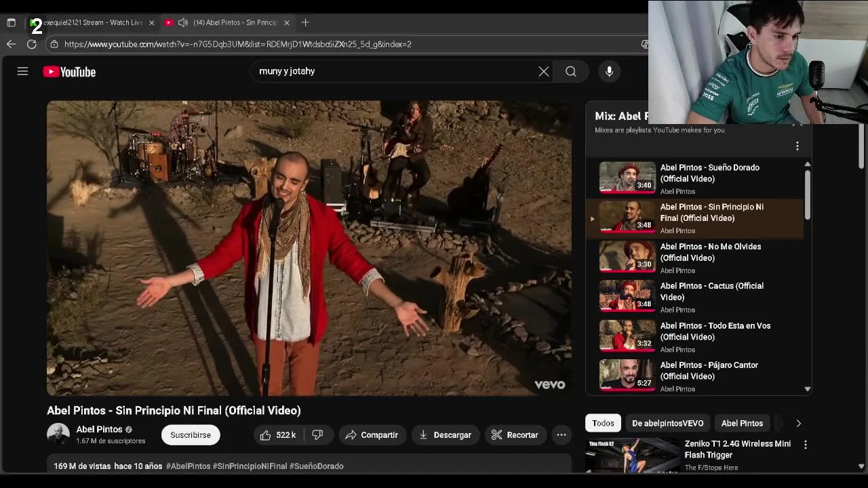Show more filter chips with right arrow
This screenshot has width=868, height=488.
point(798,423)
